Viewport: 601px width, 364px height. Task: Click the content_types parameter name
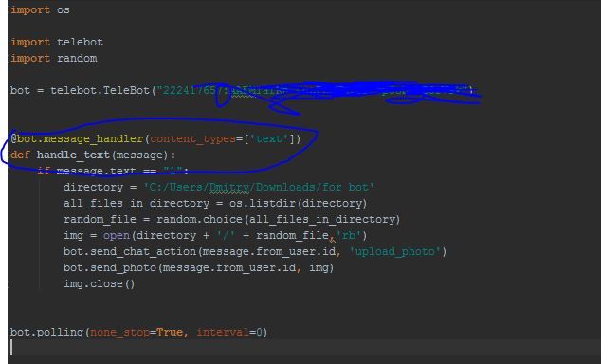click(192, 138)
